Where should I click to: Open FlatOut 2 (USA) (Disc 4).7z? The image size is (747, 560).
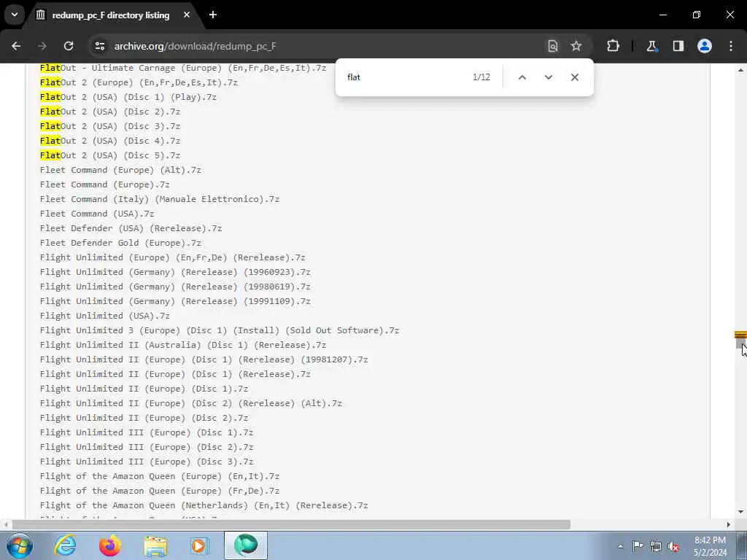tap(110, 141)
